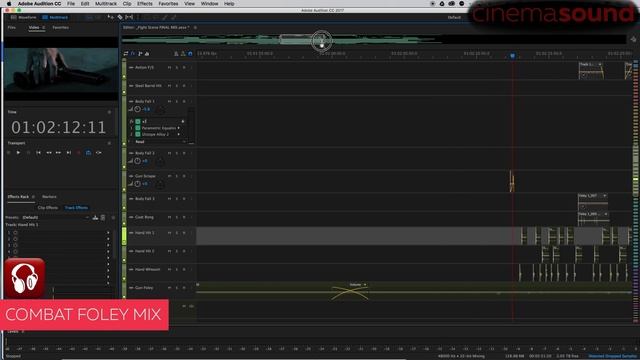
Task: Switch to Waveform view
Action: tap(23, 18)
